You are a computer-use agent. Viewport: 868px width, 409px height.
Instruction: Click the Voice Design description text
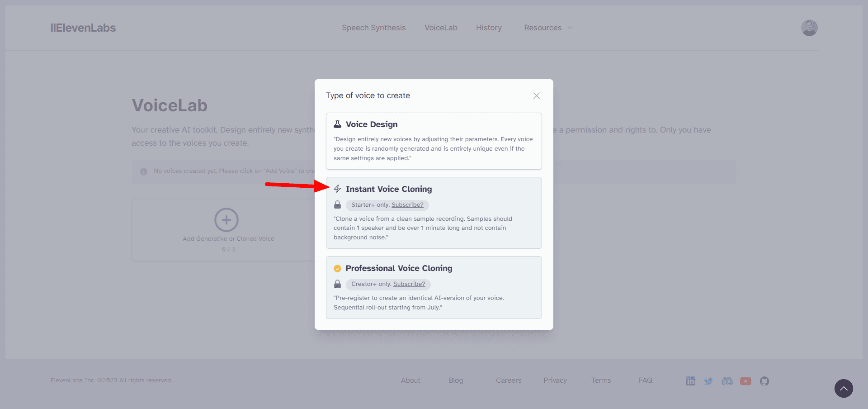click(433, 148)
